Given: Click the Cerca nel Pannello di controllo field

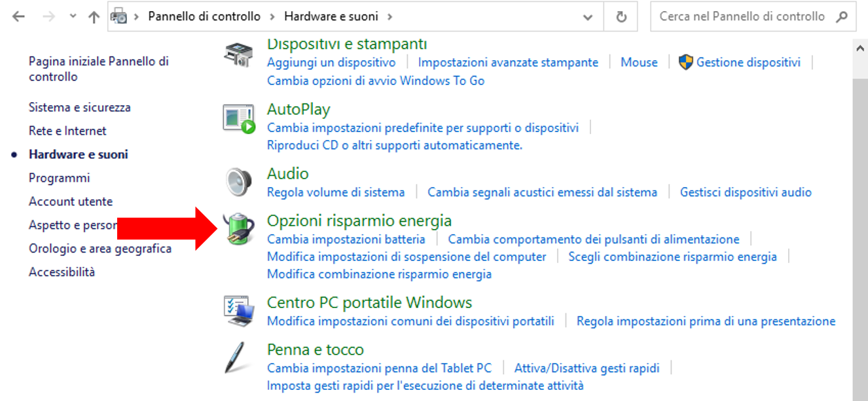Looking at the screenshot, I should point(742,17).
